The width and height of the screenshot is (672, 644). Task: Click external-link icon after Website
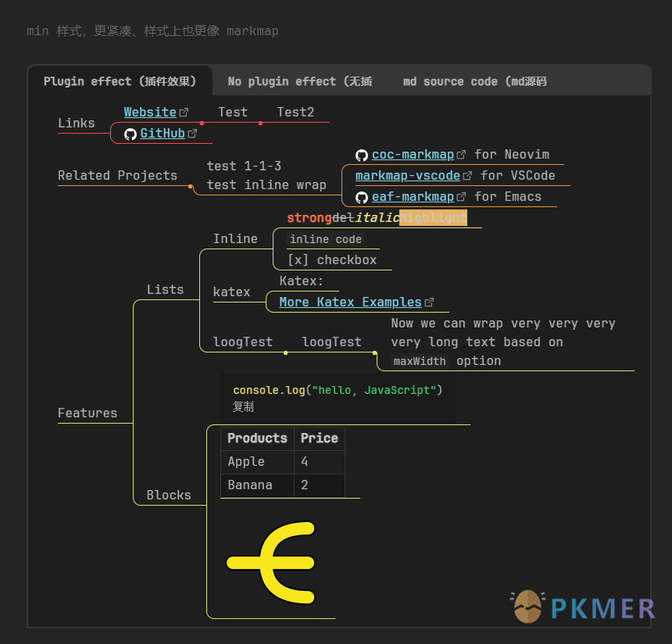[184, 113]
